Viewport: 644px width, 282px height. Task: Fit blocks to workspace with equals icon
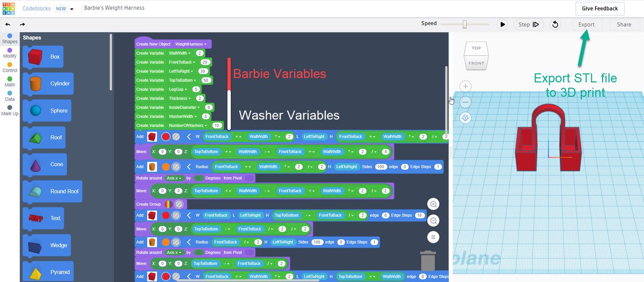coord(434,237)
